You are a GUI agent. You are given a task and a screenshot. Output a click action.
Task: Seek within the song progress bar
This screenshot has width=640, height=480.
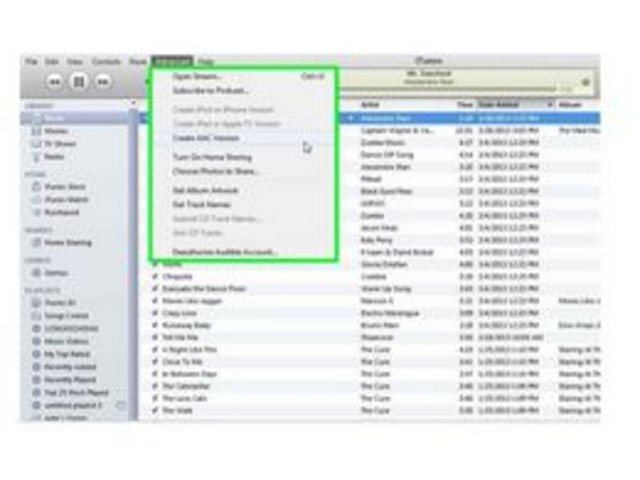click(449, 88)
